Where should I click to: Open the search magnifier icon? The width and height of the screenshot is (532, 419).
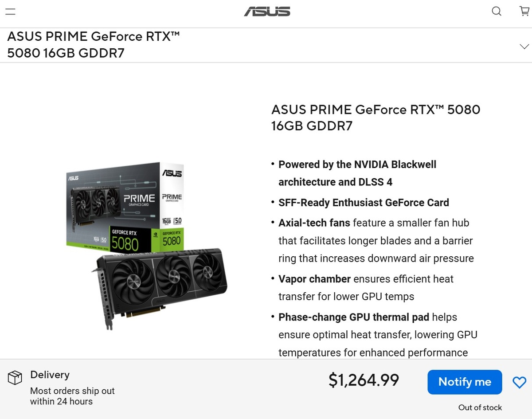tap(497, 12)
